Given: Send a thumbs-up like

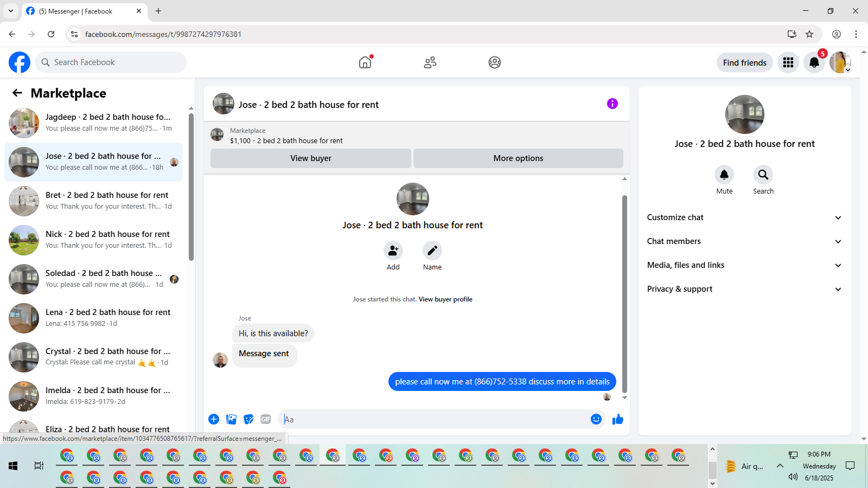Looking at the screenshot, I should 618,419.
